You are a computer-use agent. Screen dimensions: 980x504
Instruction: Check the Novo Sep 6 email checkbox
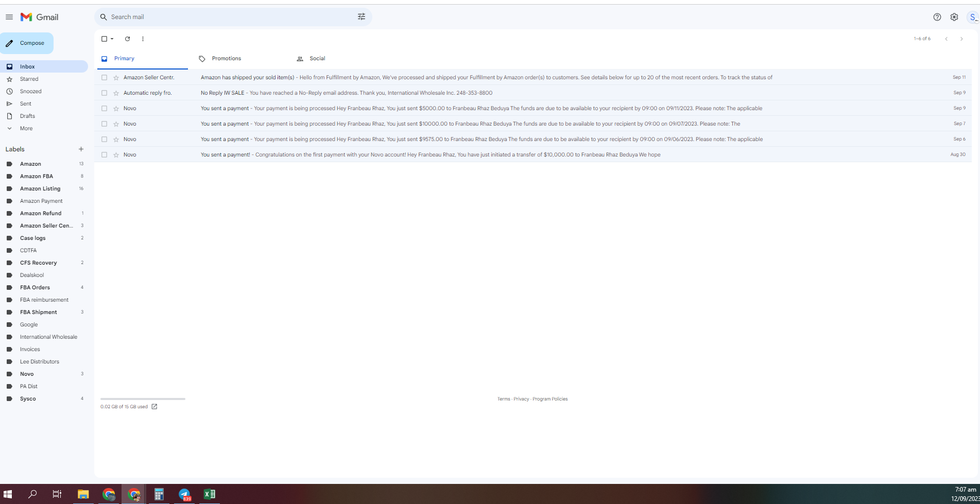tap(104, 140)
